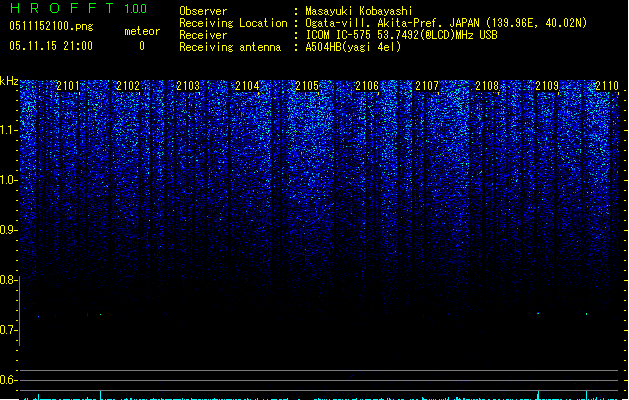Click the Receiver label

coord(203,35)
